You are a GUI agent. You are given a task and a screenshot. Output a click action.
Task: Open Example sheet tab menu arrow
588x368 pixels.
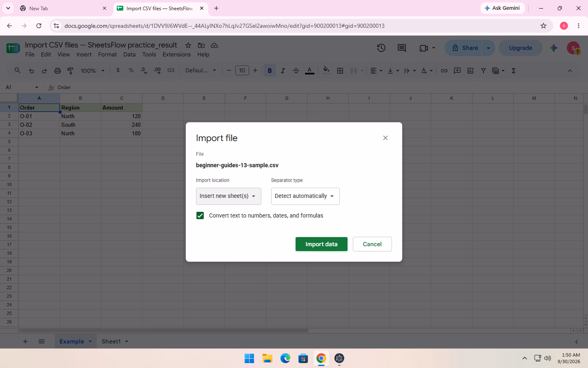(90, 341)
